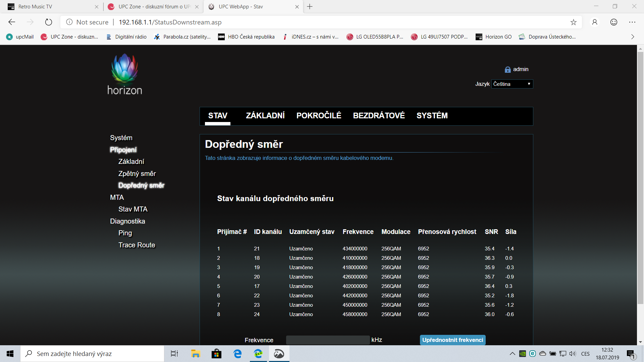Viewport: 644px width, 362px height.
Task: Click the Horizon logo
Action: 125,74
